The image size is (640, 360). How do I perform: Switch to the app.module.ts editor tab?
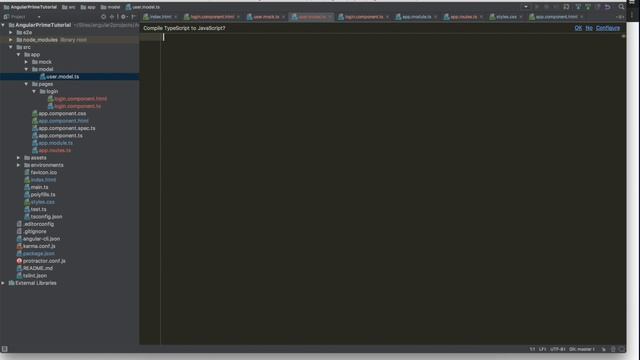point(416,17)
